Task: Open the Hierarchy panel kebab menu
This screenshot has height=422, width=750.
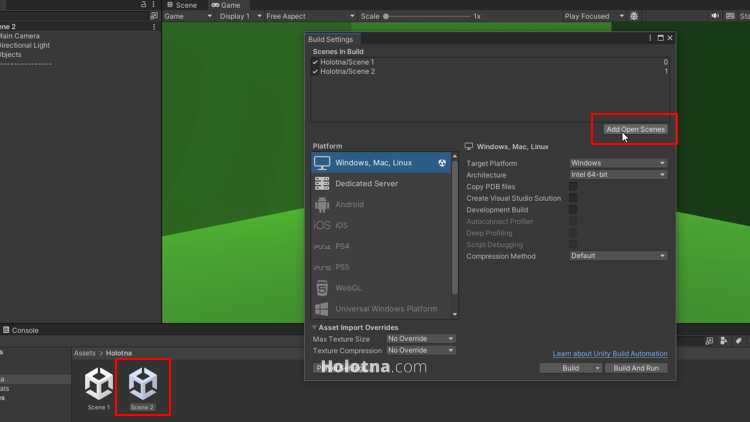Action: click(x=154, y=4)
